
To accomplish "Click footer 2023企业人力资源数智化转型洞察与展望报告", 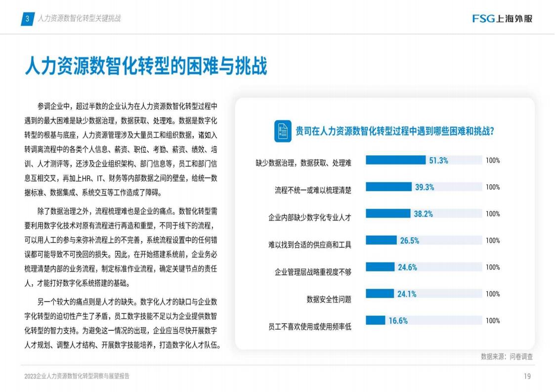I will tap(77, 376).
